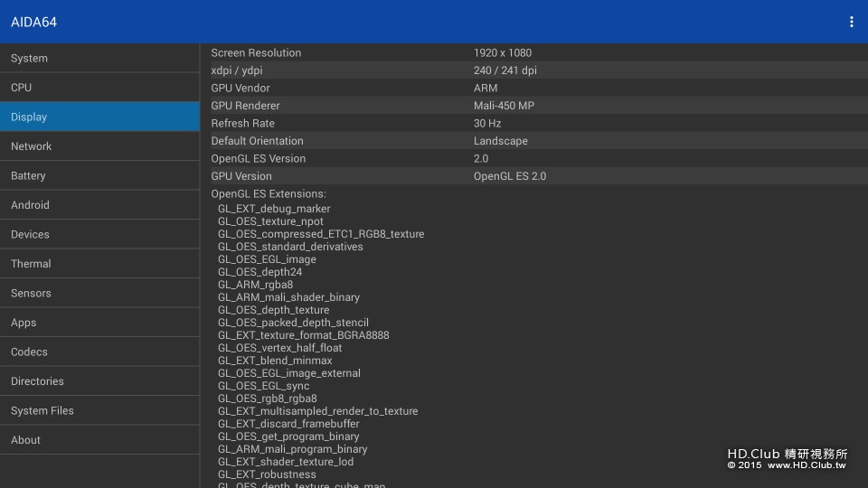This screenshot has width=868, height=488.
Task: Open the Directories category
Action: pos(99,380)
